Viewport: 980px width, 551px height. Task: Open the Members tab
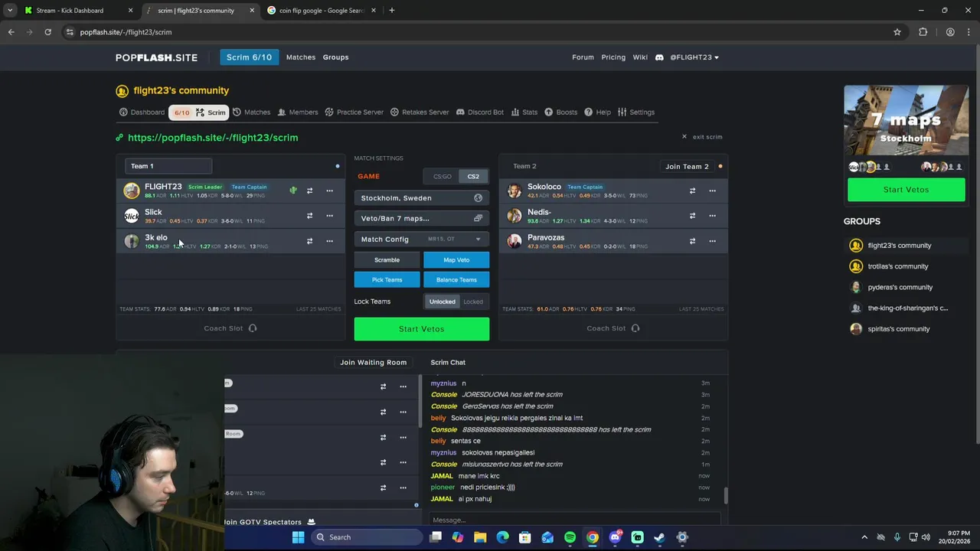[x=297, y=112]
